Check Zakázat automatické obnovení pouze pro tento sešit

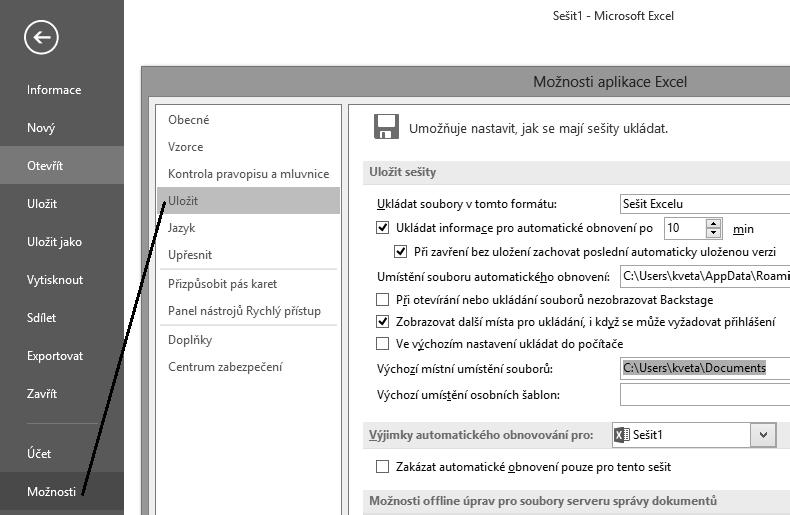[383, 467]
